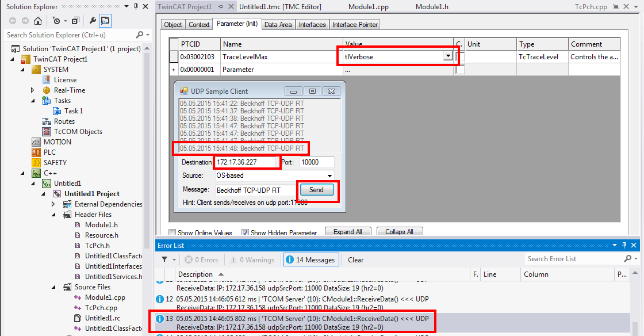This screenshot has width=644, height=336.
Task: Toggle checkbox in Parameter row C column
Action: pos(461,70)
